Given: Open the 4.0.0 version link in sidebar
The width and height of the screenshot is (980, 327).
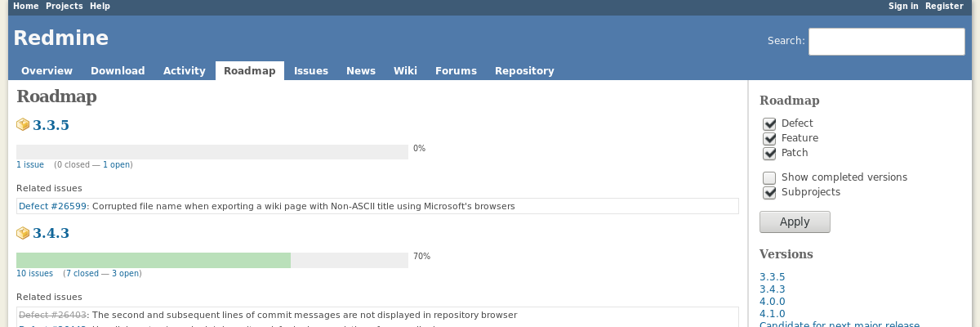Looking at the screenshot, I should [x=773, y=301].
